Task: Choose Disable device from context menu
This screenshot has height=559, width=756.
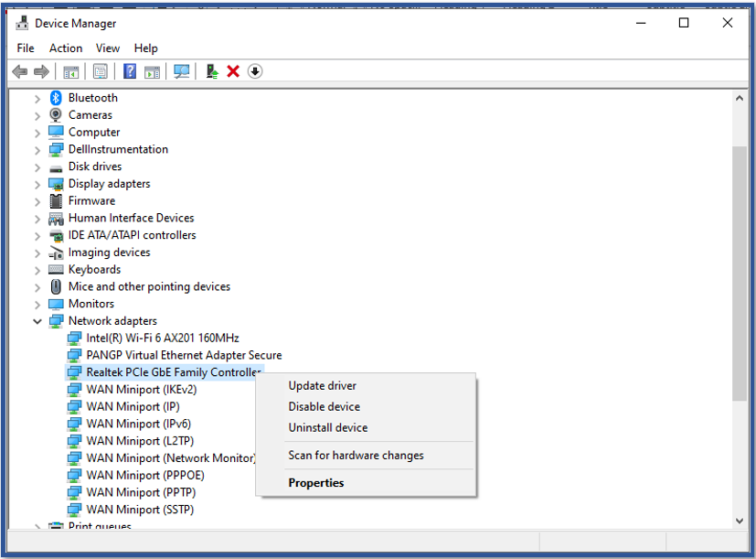Action: (x=367, y=406)
